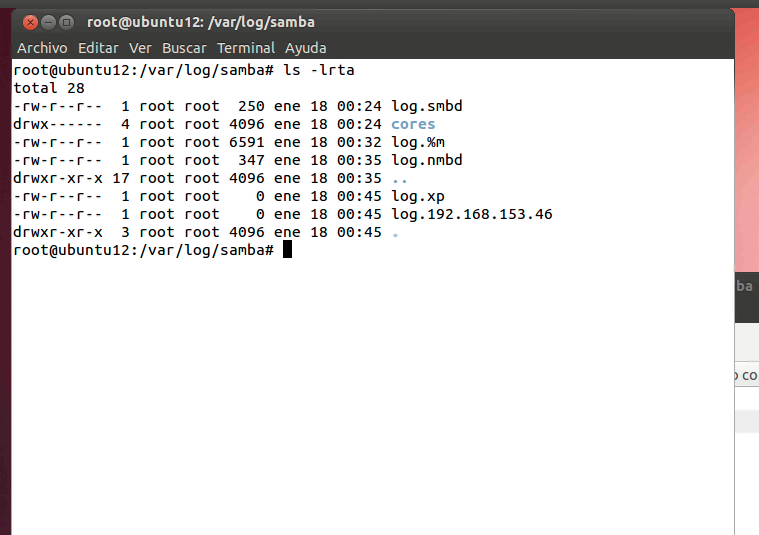
Task: Open the Ayuda menu
Action: 305,48
